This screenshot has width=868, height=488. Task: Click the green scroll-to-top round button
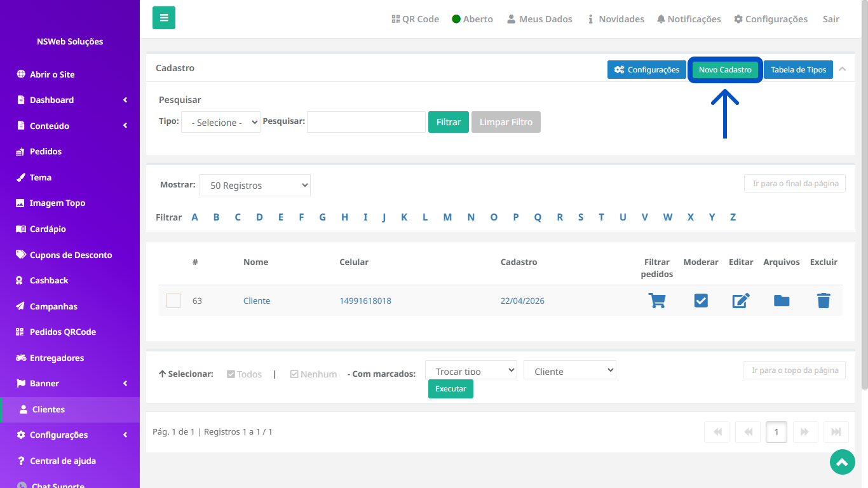(843, 462)
